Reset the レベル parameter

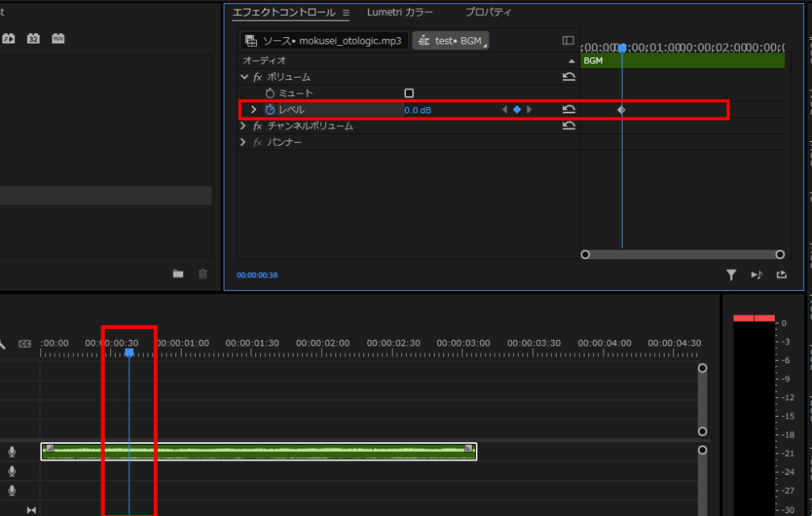[x=569, y=109]
